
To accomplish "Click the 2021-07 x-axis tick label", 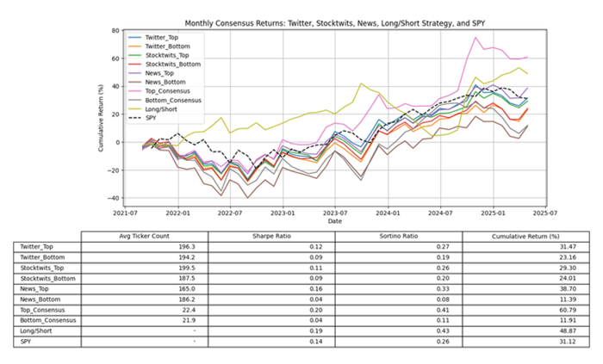I will (126, 213).
